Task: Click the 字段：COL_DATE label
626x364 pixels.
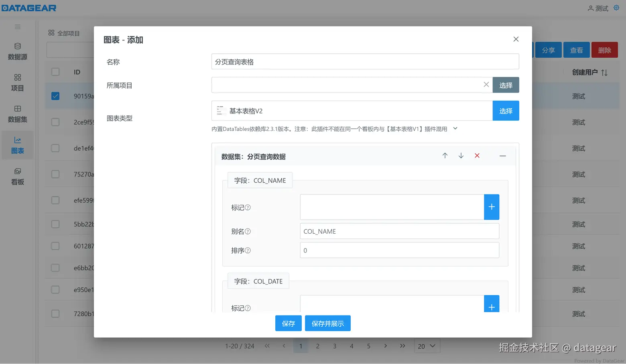Action: point(258,281)
